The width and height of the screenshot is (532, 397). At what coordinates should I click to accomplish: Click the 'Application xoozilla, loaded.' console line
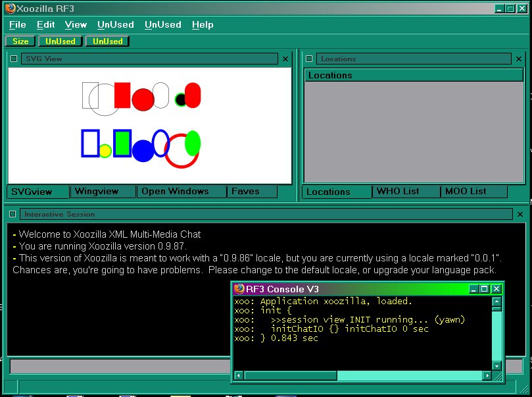(323, 302)
